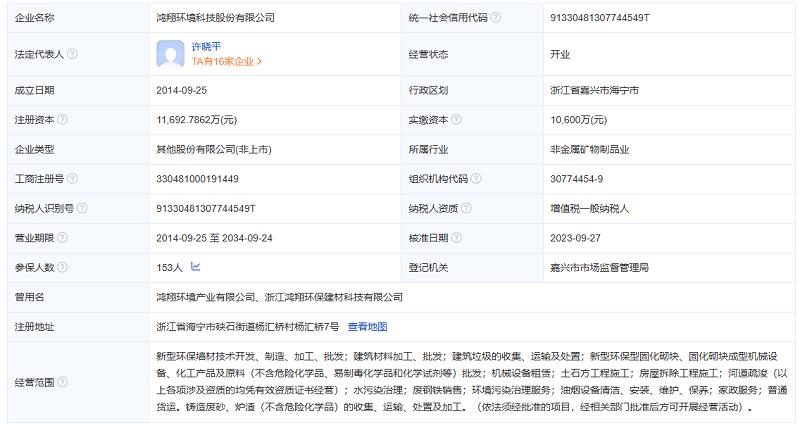Click the 注册地址 label cell
This screenshot has height=428, width=800.
78,326
